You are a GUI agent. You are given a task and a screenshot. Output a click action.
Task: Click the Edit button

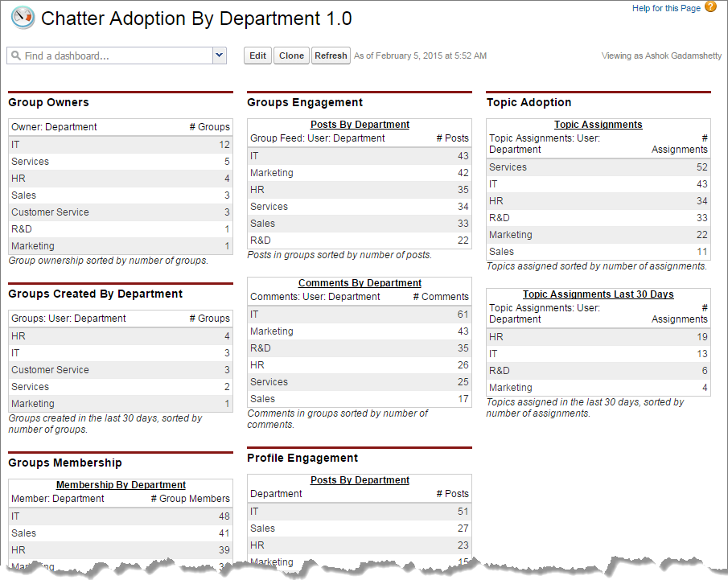[257, 56]
